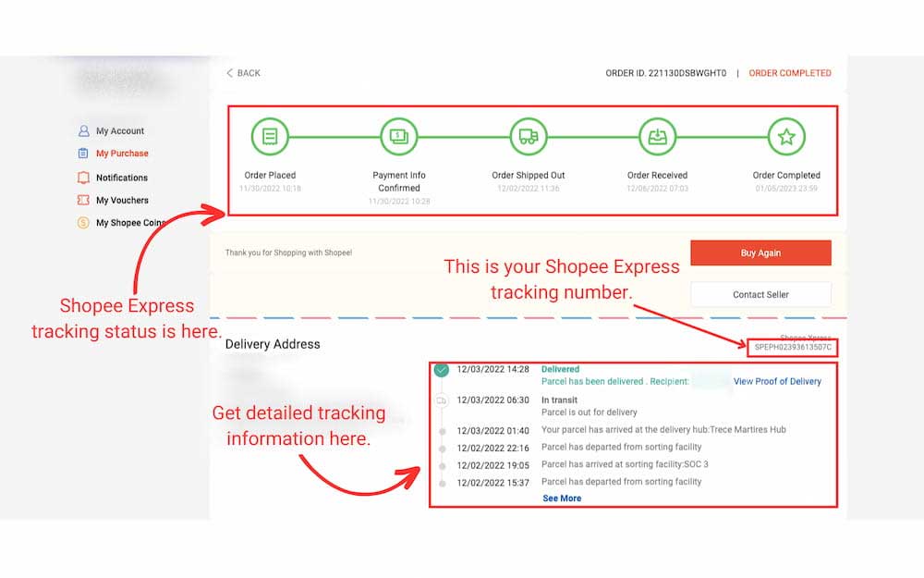
Task: Click the green Delivered checkmark icon
Action: (442, 370)
